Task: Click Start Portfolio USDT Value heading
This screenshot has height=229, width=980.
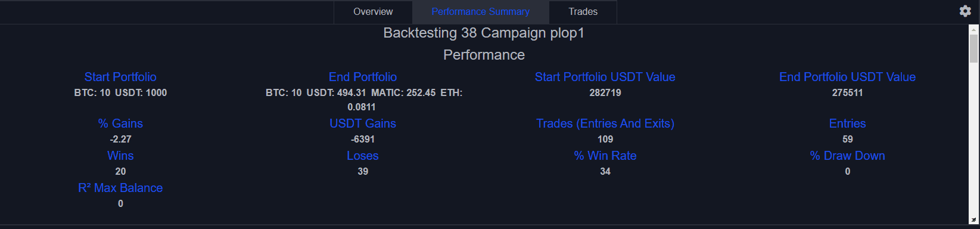Action: tap(605, 77)
